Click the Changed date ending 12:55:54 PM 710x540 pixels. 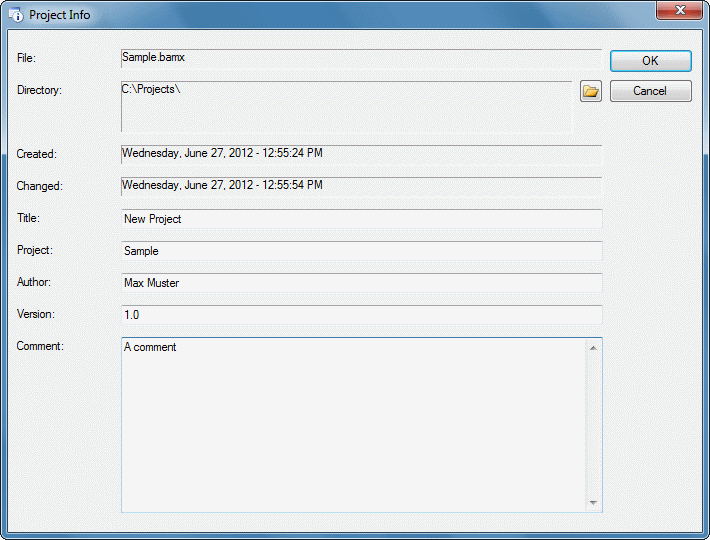click(x=361, y=186)
